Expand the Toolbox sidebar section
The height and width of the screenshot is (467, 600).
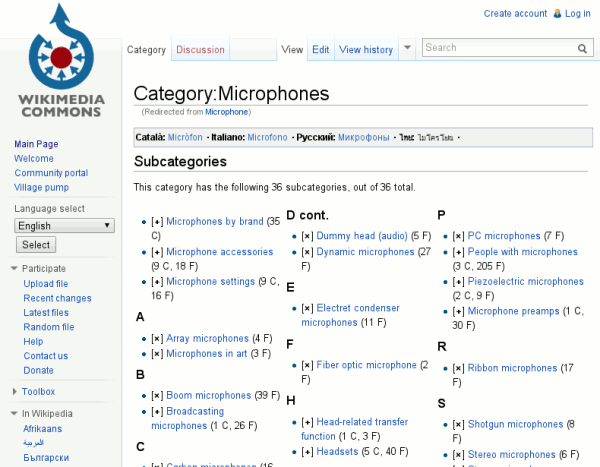pyautogui.click(x=14, y=392)
